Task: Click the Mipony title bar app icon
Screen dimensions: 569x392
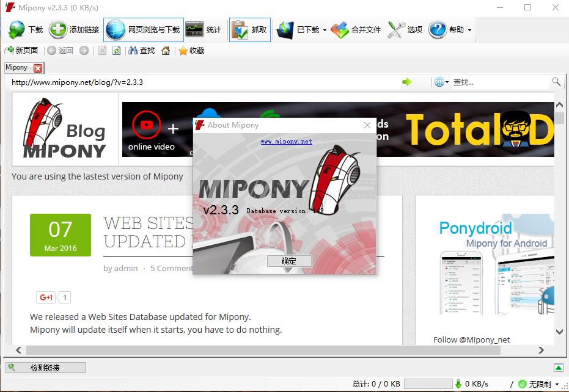Action: (x=10, y=7)
